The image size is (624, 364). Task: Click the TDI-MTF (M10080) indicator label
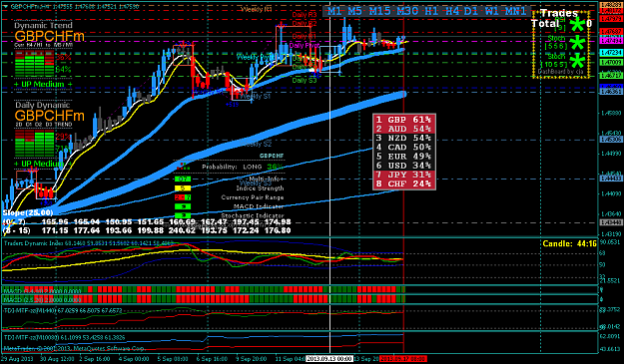click(64, 337)
